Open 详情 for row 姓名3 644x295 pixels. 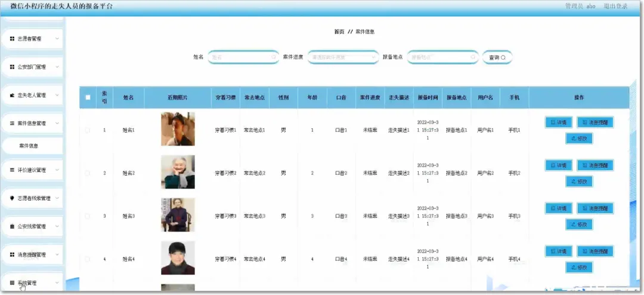tap(559, 208)
